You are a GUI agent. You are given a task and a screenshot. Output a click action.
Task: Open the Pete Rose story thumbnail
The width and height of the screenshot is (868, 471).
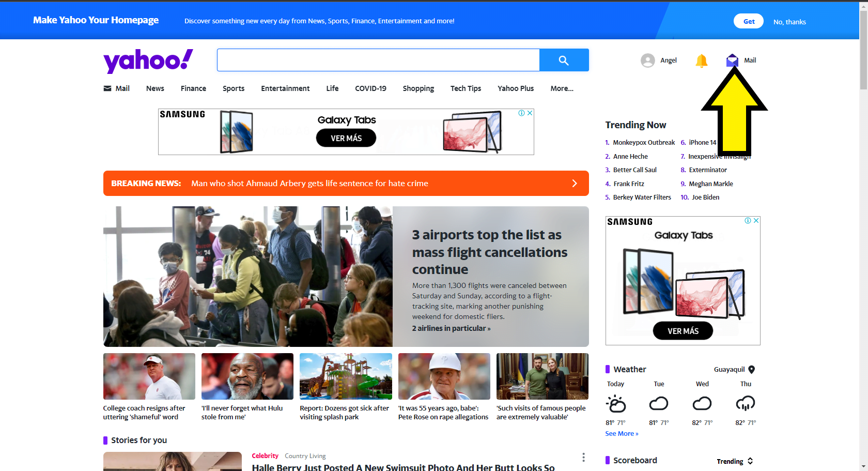[x=444, y=376]
